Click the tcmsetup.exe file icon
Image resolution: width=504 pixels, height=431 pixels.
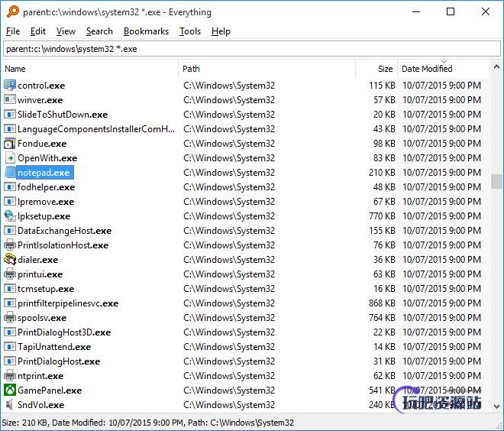point(10,289)
